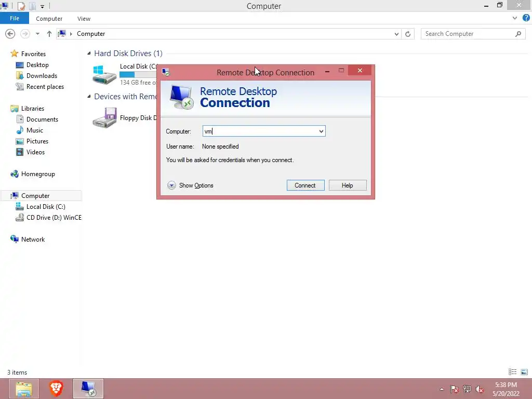Select Favorites in the navigation pane
532x399 pixels.
(33, 54)
